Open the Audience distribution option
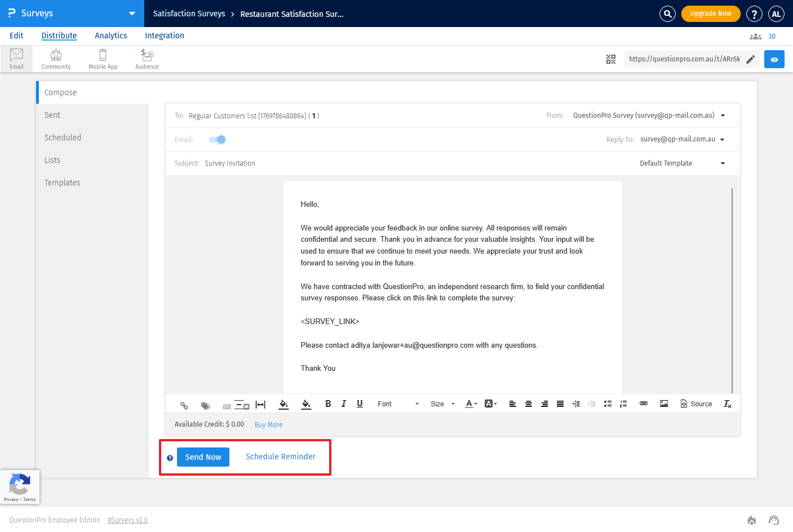The image size is (793, 532). coord(147,59)
